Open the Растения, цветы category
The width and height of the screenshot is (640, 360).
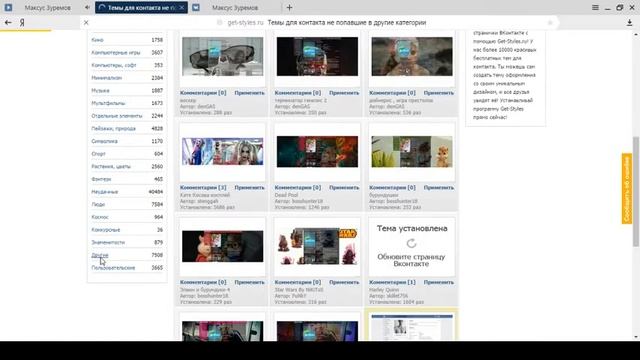(111, 167)
